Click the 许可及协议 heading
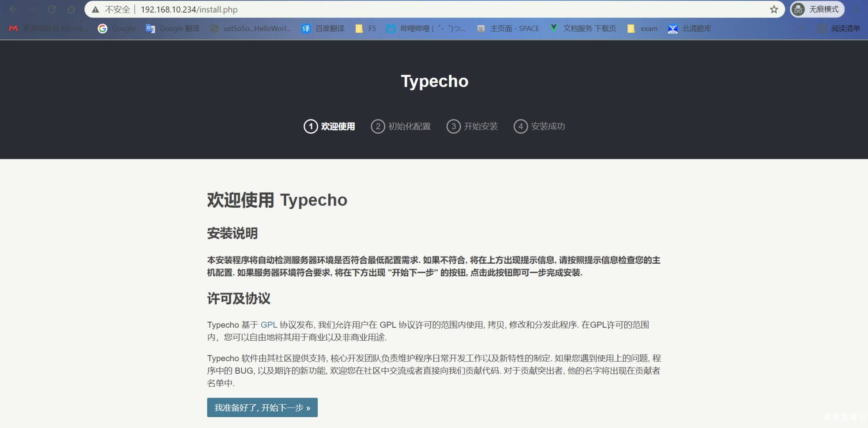Screen dimensions: 868x428 pos(239,298)
